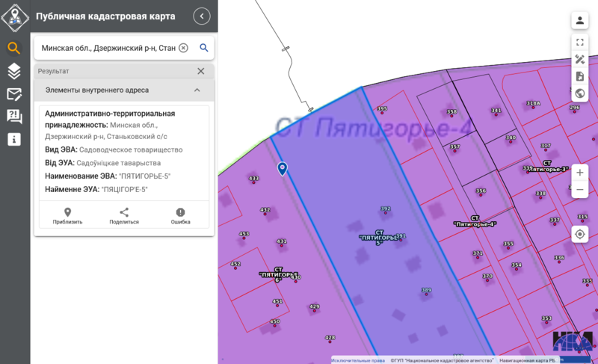This screenshot has height=364, width=598.
Task: Click the 'Приблизить' button
Action: 67,216
